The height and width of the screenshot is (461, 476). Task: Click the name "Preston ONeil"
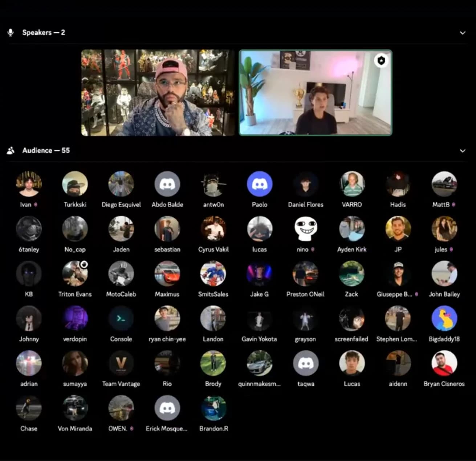point(305,294)
